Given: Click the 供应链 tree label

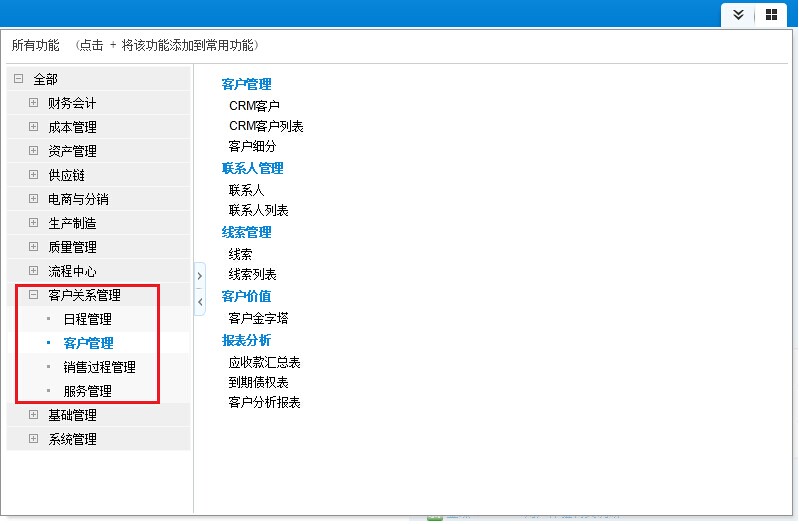Looking at the screenshot, I should coord(66,175).
